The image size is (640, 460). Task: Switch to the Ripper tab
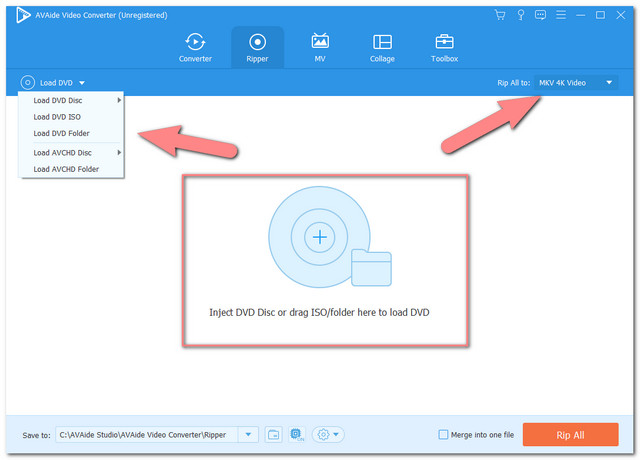pyautogui.click(x=257, y=48)
